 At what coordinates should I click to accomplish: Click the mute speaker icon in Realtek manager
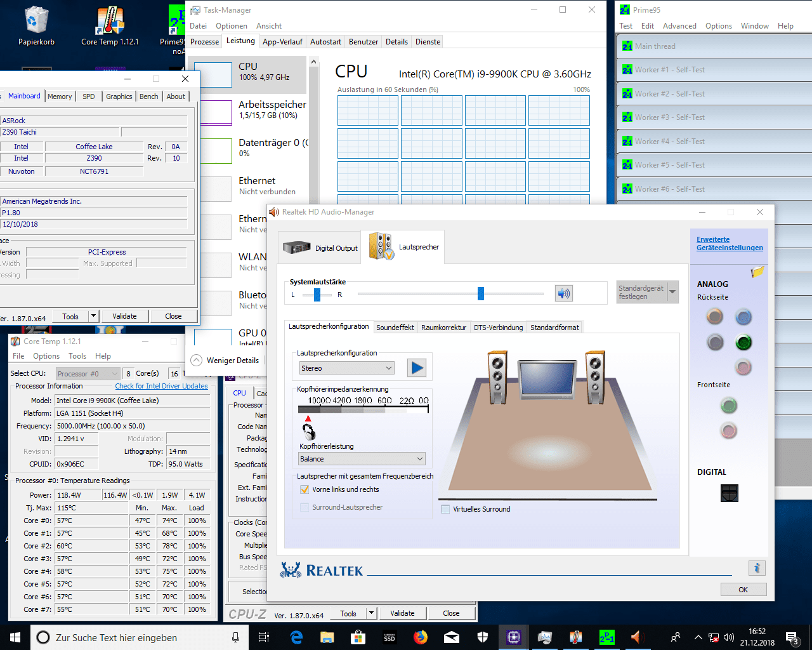pyautogui.click(x=563, y=293)
